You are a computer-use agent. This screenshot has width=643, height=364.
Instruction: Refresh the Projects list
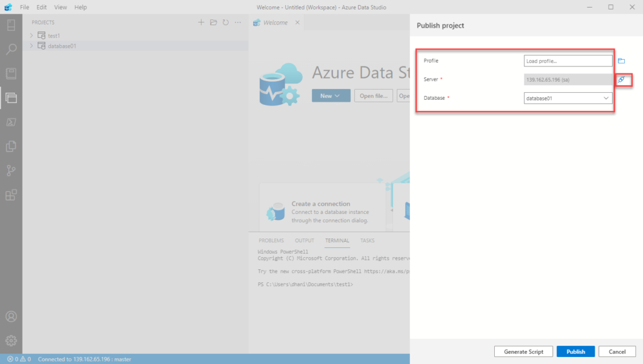[225, 22]
